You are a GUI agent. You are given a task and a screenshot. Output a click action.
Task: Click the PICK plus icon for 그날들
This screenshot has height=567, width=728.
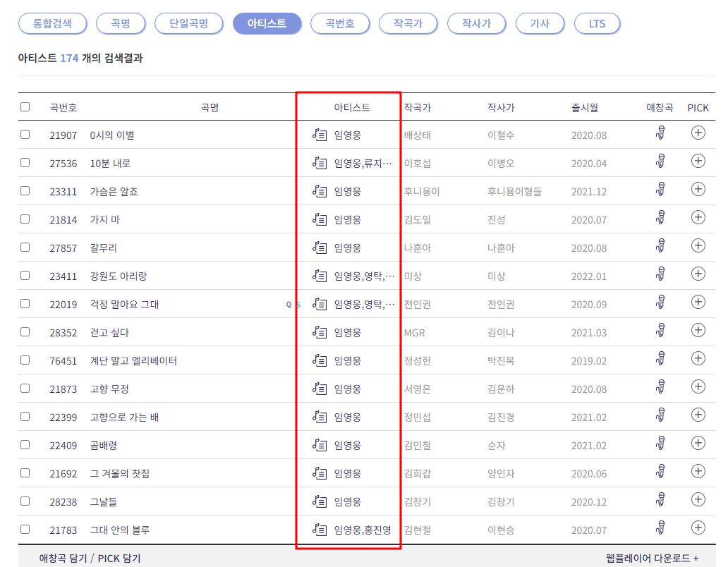[698, 501]
